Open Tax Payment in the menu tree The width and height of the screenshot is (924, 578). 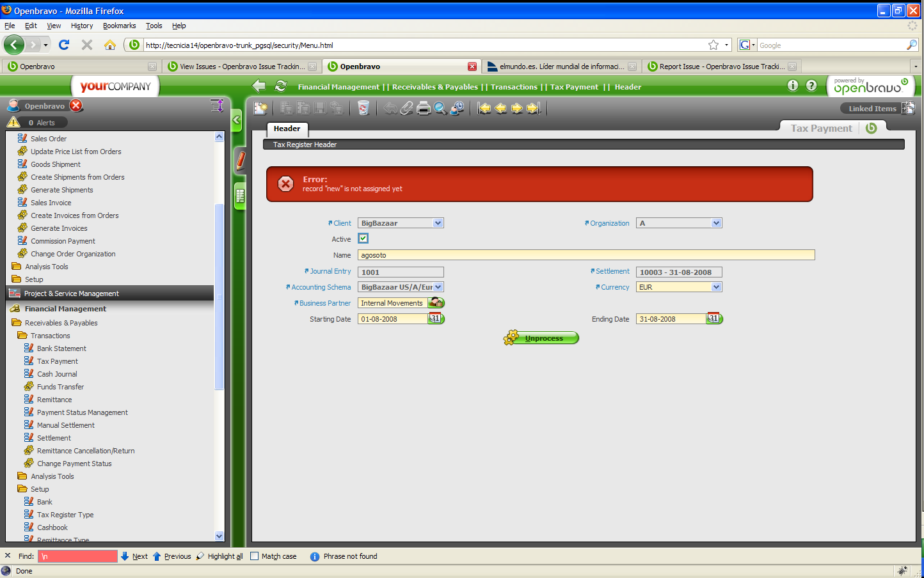pyautogui.click(x=57, y=361)
